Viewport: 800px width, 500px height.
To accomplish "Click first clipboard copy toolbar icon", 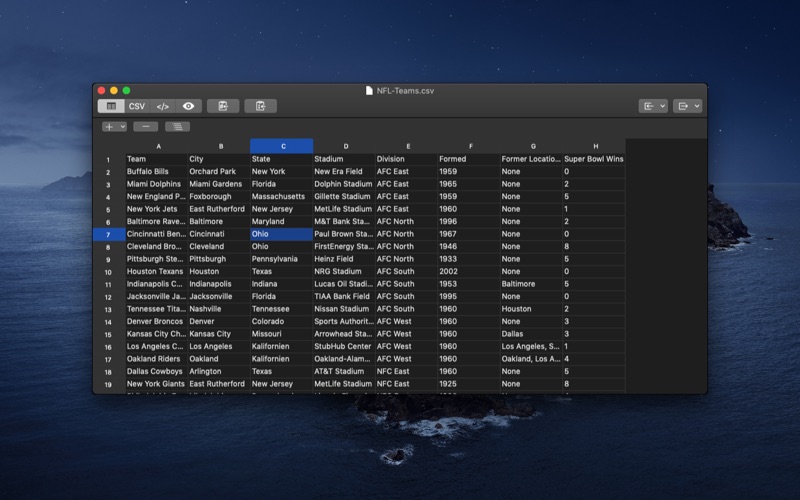I will coord(223,106).
